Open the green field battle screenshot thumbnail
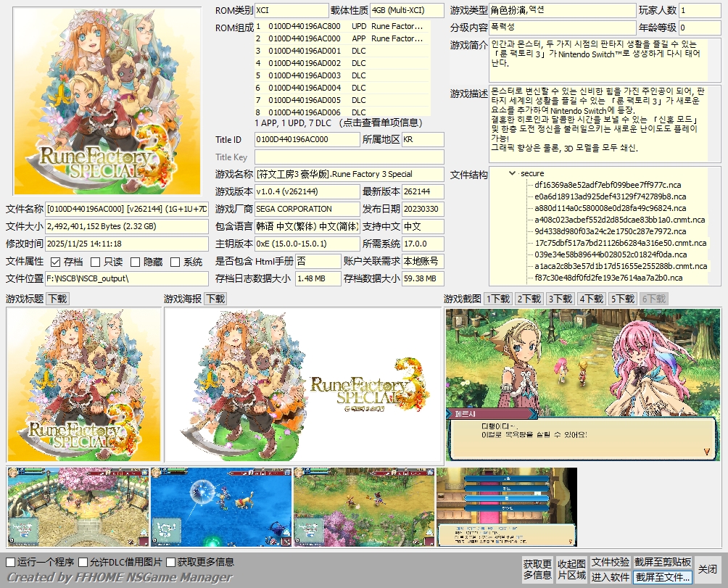Image resolution: width=728 pixels, height=588 pixels. coord(364,507)
